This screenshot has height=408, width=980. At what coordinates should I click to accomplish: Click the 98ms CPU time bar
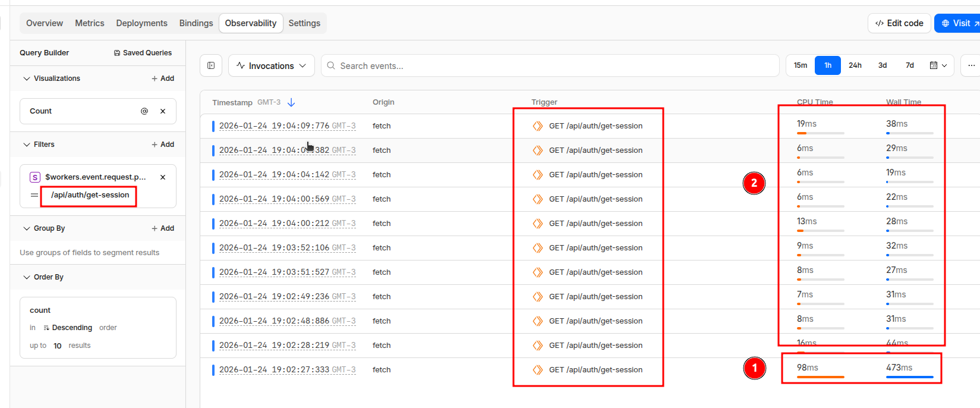click(821, 377)
